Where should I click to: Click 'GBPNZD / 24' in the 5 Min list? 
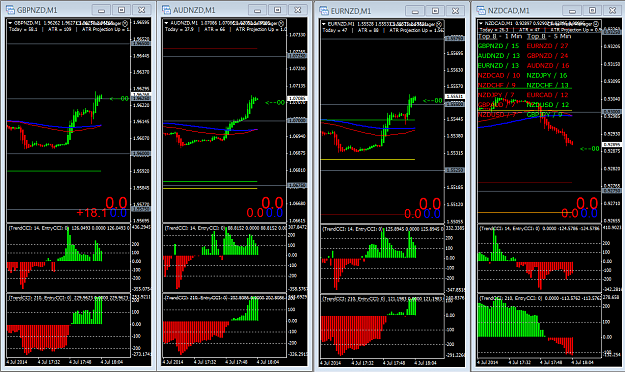(547, 56)
